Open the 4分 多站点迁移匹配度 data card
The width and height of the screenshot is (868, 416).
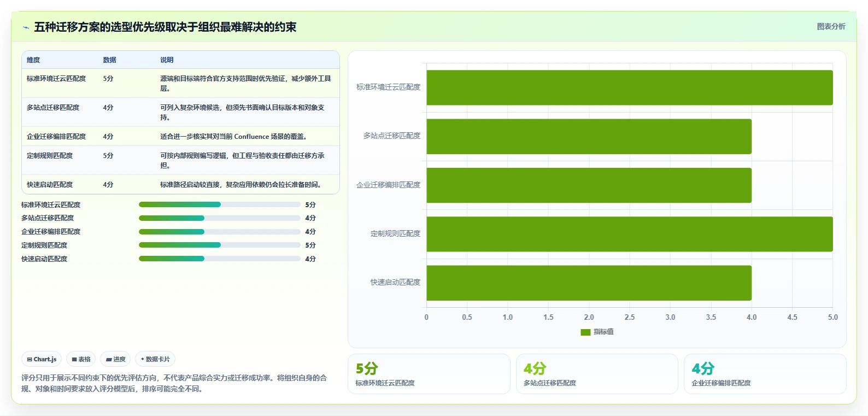pos(597,374)
